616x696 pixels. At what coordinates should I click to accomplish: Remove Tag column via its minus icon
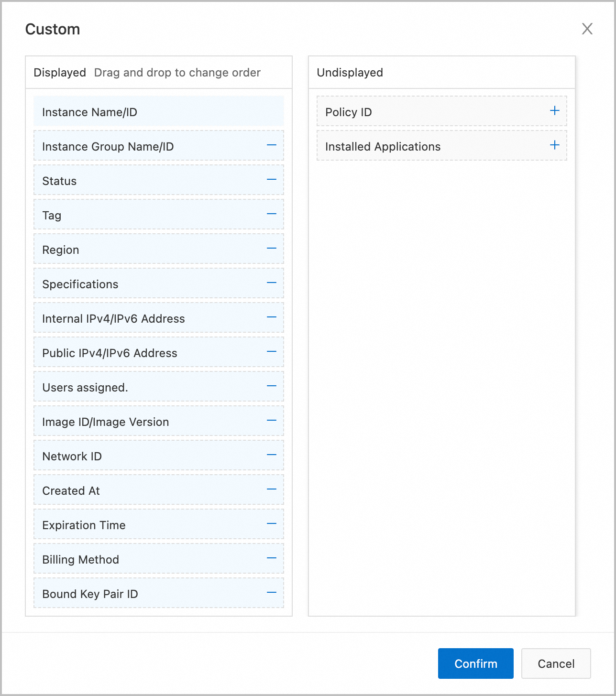[x=272, y=214]
